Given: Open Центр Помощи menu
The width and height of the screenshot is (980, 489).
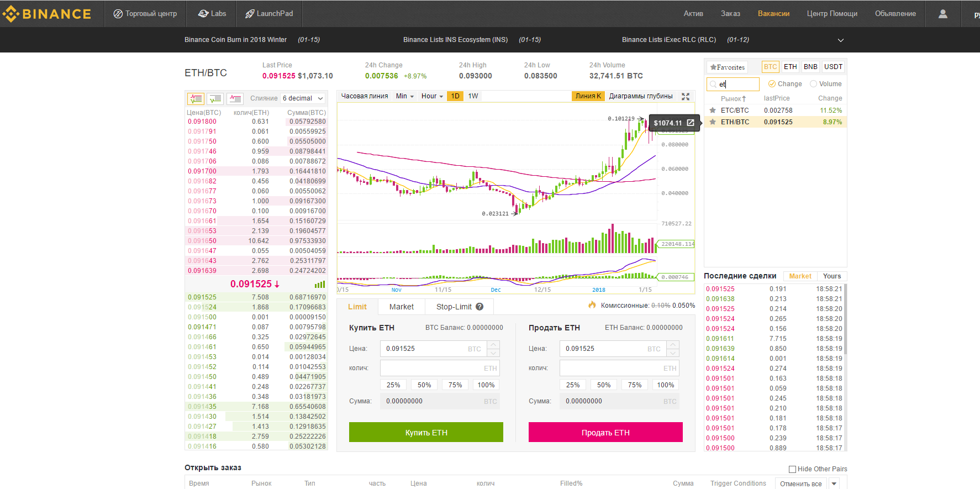Looking at the screenshot, I should point(832,14).
